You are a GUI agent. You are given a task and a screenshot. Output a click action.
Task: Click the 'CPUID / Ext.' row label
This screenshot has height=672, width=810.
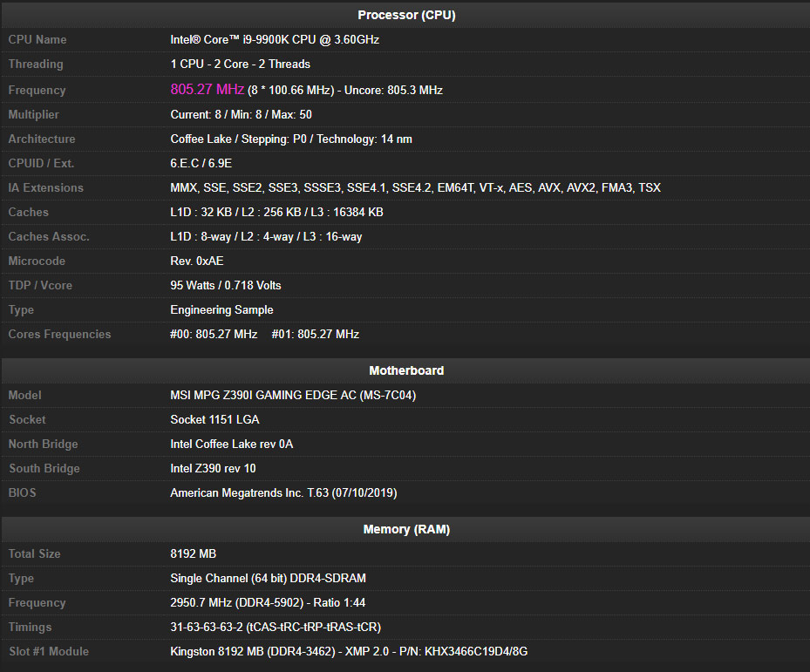coord(41,163)
